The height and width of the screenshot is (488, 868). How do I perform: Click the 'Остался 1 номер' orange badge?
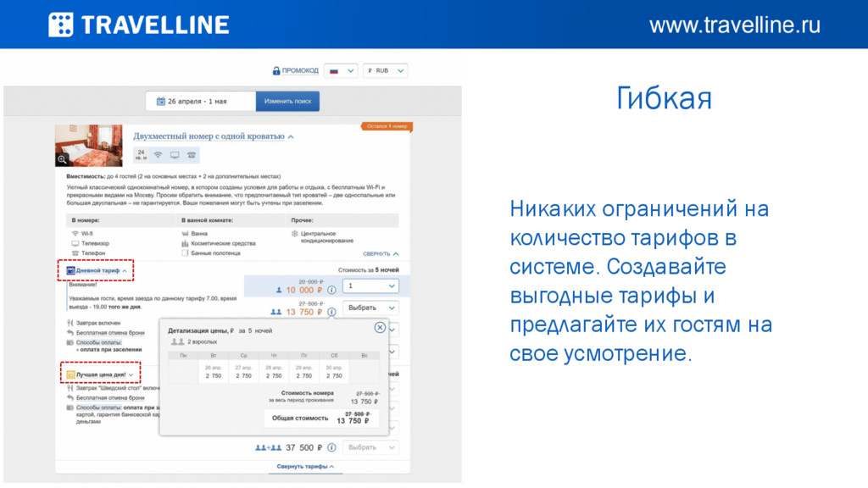(387, 127)
